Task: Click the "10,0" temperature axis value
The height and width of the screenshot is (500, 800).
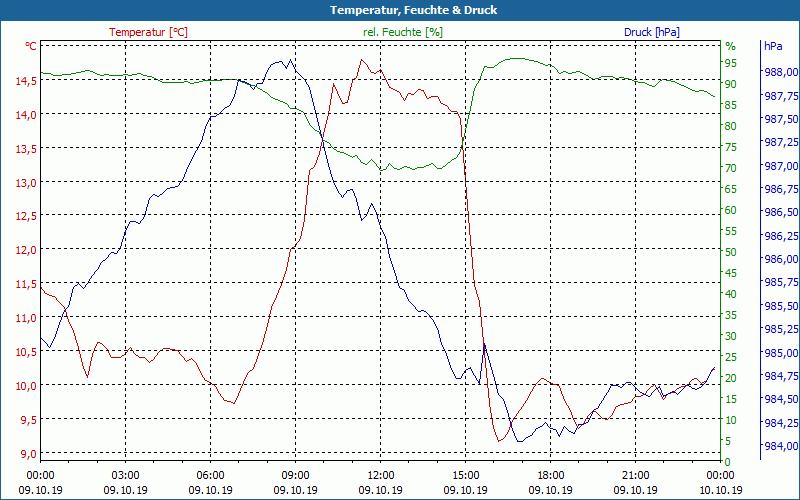Action: click(x=27, y=386)
